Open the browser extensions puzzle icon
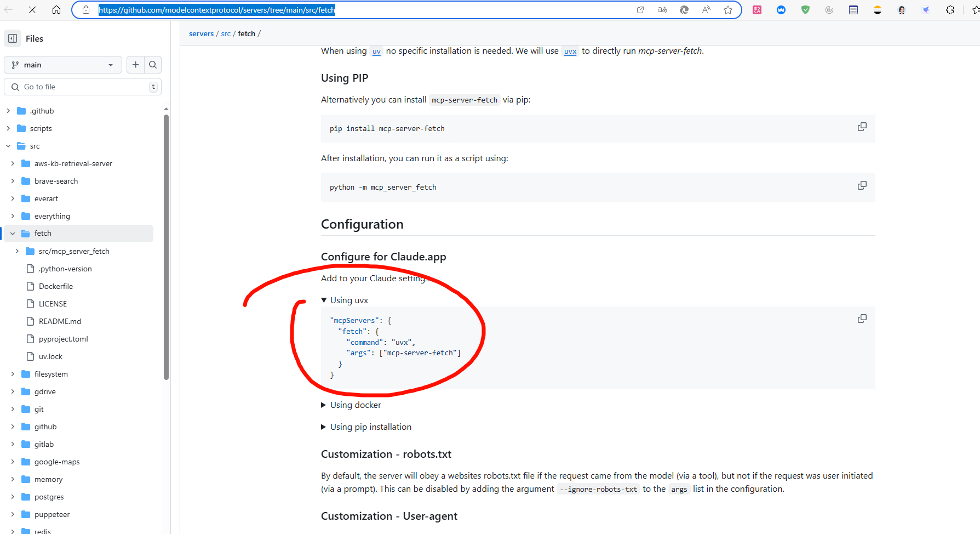 [950, 9]
